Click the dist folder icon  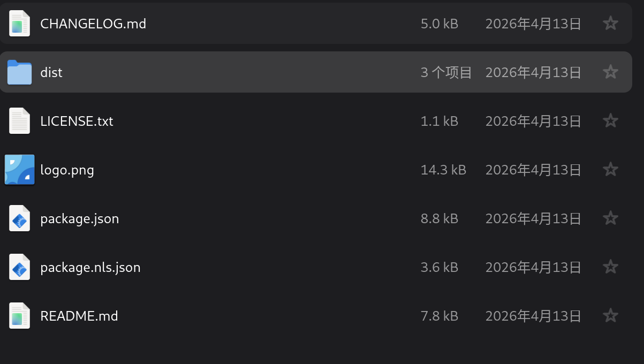[x=20, y=72]
